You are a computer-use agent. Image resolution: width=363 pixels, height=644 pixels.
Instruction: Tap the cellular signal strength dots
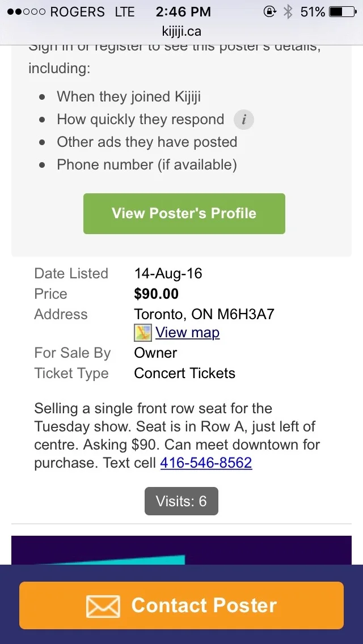tap(26, 12)
